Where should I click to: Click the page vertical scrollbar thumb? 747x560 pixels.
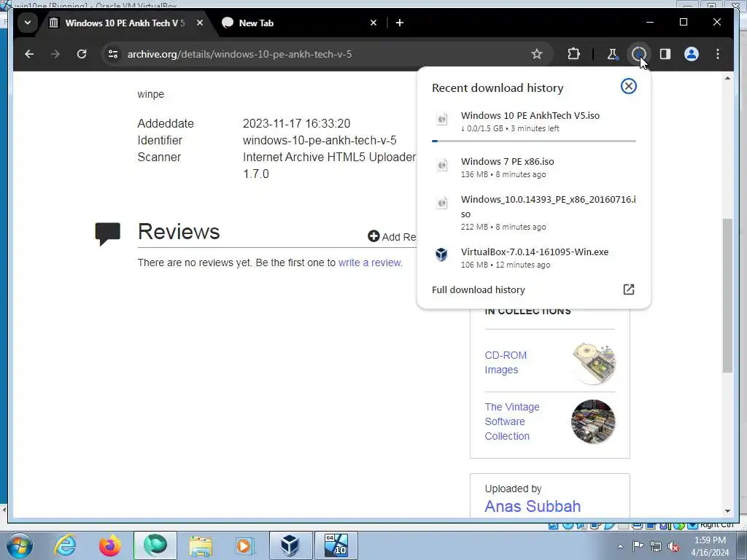pyautogui.click(x=727, y=295)
